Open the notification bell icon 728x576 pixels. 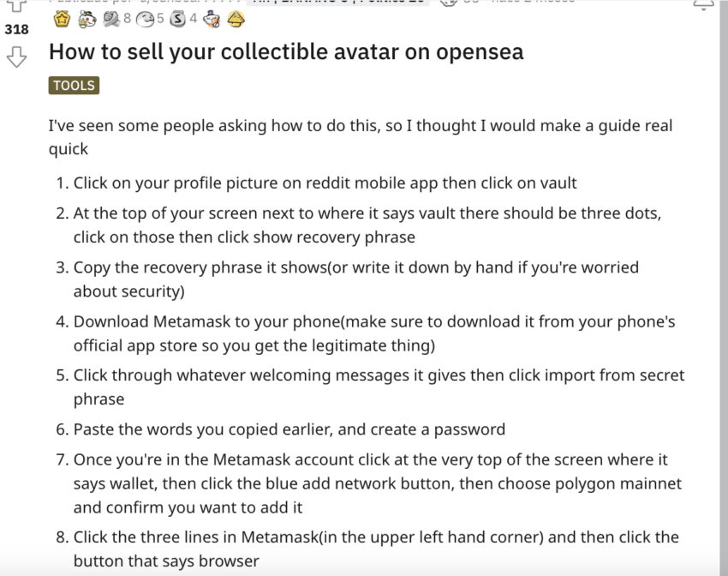[703, 5]
